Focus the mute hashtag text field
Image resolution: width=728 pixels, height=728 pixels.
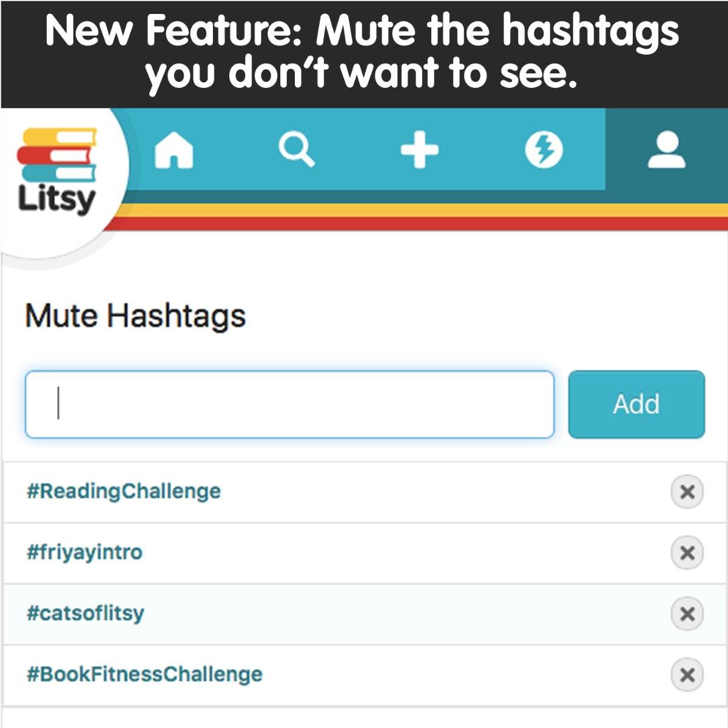tap(289, 404)
